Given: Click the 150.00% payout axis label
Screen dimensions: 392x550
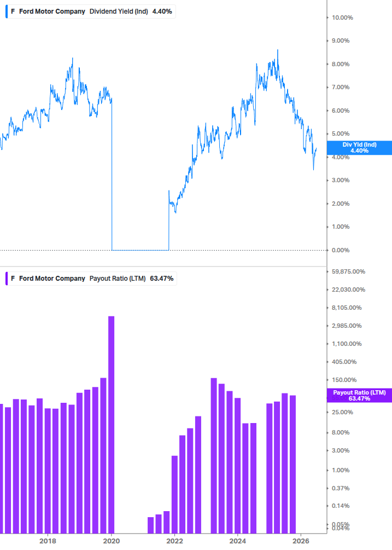Looking at the screenshot, I should click(x=344, y=380).
